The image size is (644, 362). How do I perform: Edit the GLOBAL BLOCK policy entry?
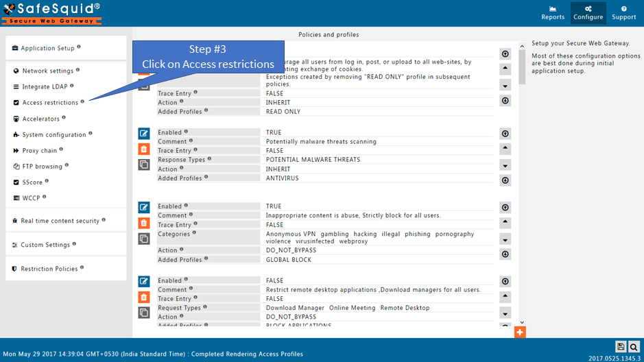pyautogui.click(x=144, y=207)
